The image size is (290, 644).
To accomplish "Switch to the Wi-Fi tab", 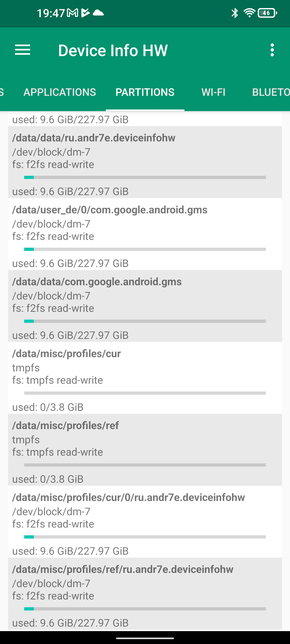I will tap(213, 92).
